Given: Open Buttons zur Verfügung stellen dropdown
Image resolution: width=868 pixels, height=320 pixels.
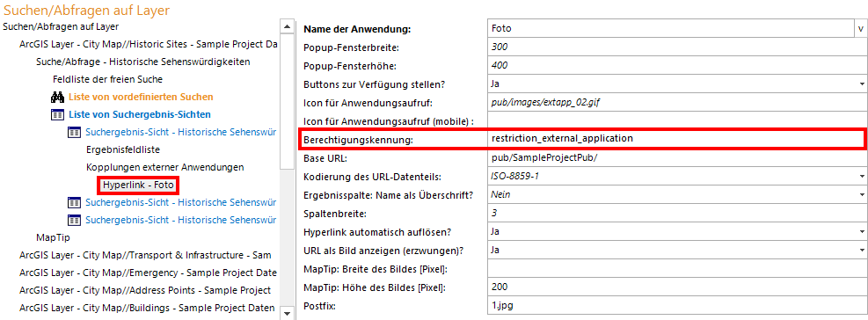Looking at the screenshot, I should pyautogui.click(x=862, y=84).
